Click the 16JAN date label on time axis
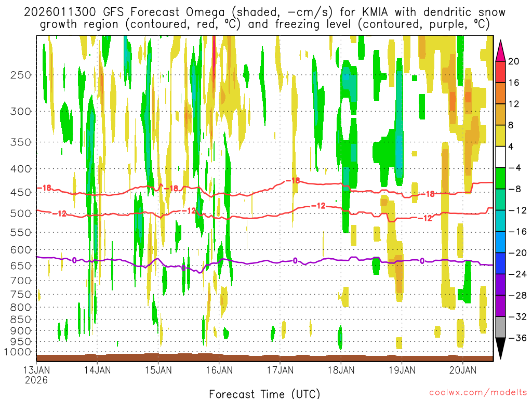 pyautogui.click(x=219, y=370)
